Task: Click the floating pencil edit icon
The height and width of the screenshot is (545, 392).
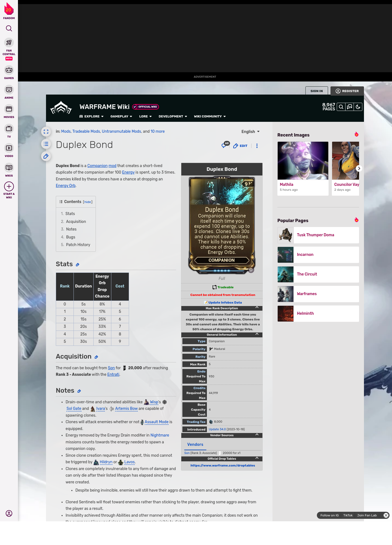Action: coord(46,156)
